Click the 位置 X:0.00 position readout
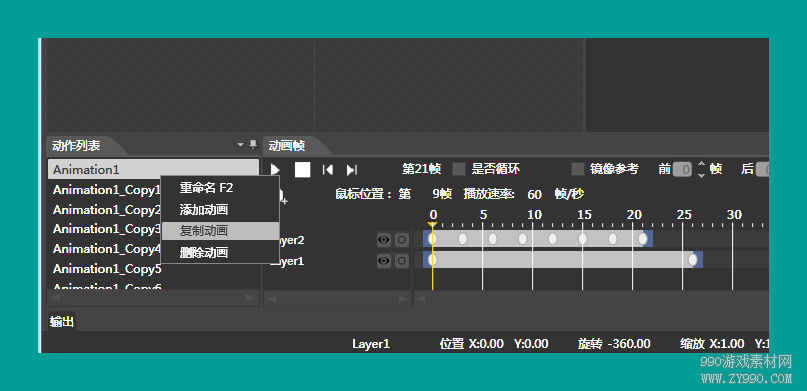Viewport: 807px width, 391px height. (x=472, y=344)
